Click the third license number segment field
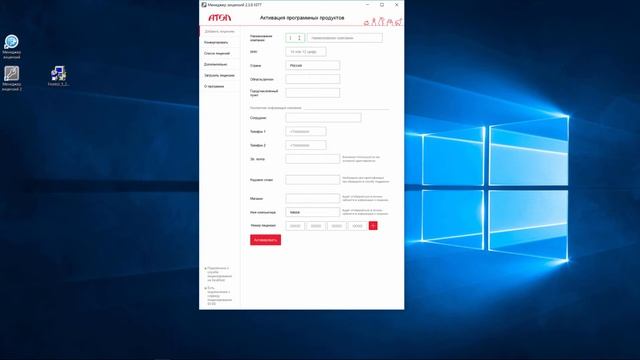 coord(337,226)
